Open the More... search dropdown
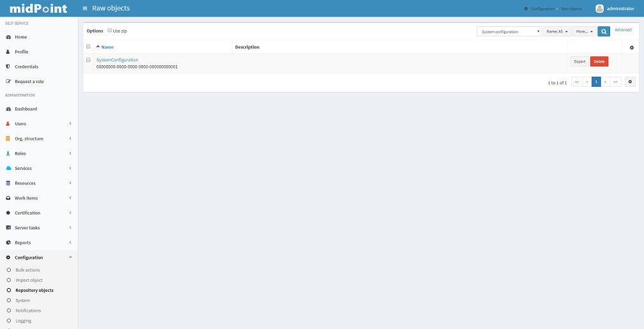The image size is (644, 329). pos(585,31)
